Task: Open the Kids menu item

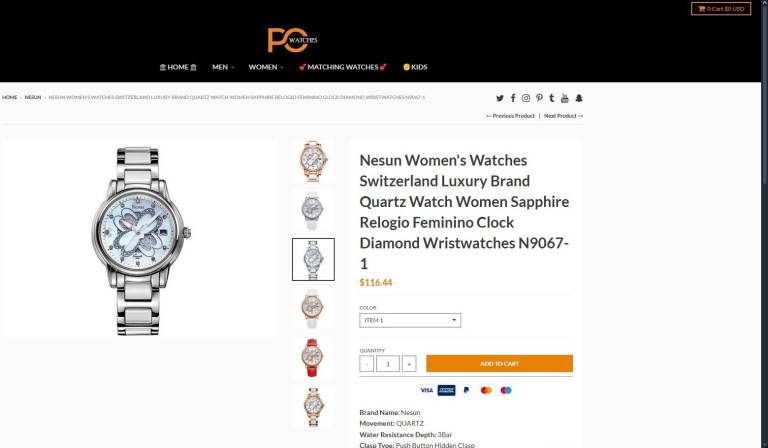Action: tap(415, 67)
